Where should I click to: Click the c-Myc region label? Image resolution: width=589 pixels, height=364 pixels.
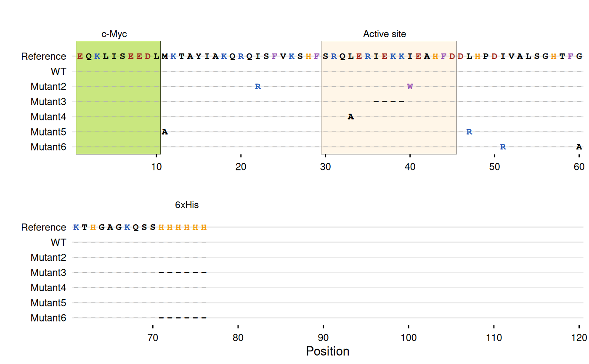[x=114, y=34]
